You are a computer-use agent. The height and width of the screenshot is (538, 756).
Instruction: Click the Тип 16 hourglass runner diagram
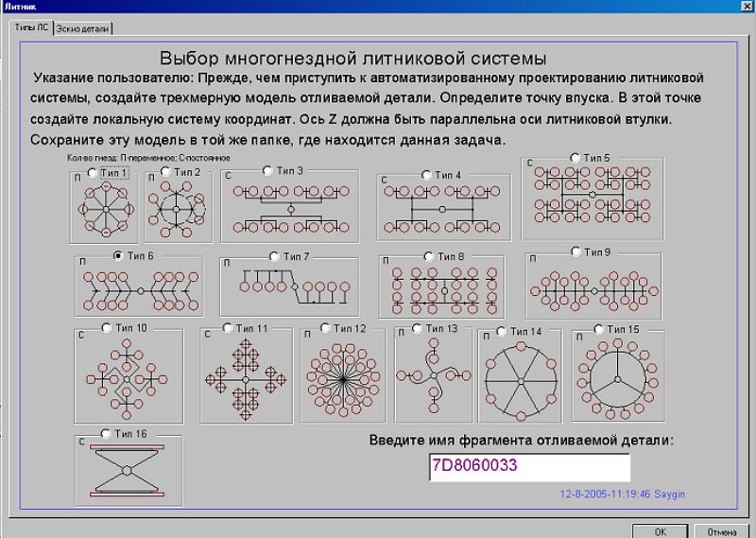click(x=127, y=470)
